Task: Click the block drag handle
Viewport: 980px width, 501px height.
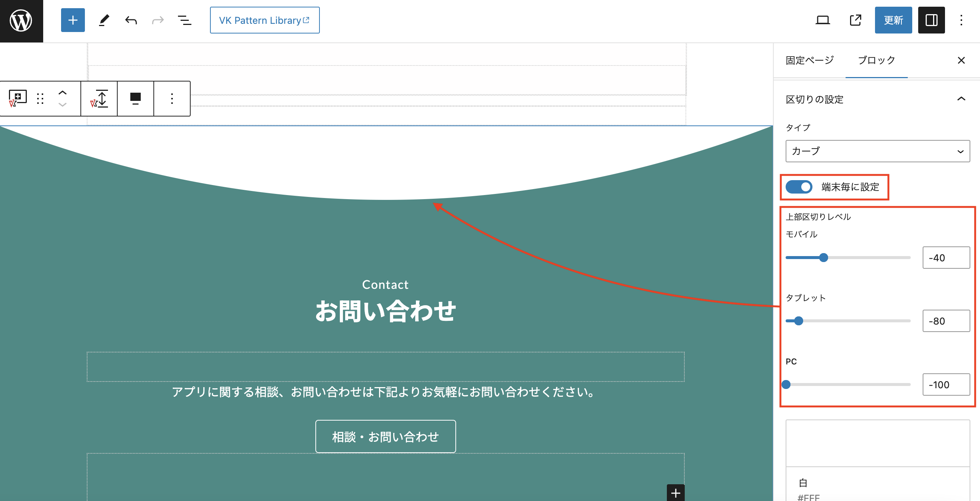Action: click(40, 99)
